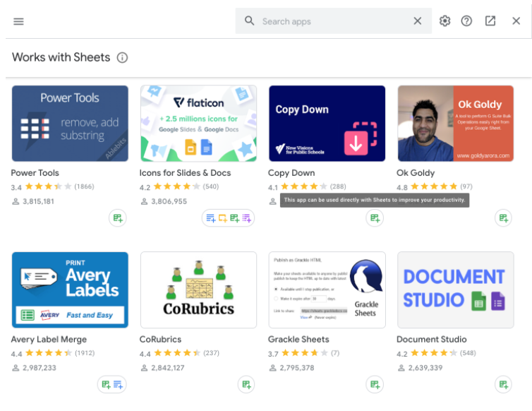Click compatibility badges under Avery Label Merge
This screenshot has height=411, width=532.
[112, 384]
